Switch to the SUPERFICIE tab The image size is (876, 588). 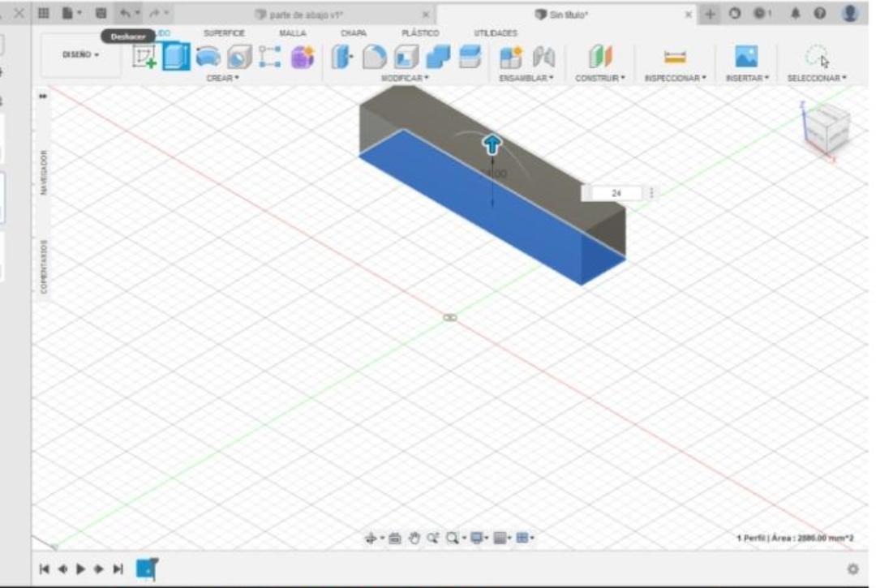coord(224,33)
